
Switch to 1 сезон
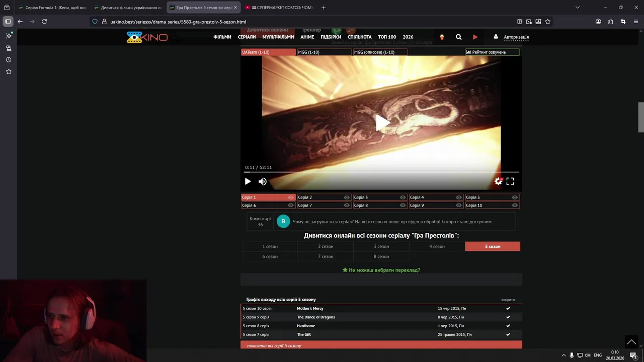pyautogui.click(x=270, y=246)
